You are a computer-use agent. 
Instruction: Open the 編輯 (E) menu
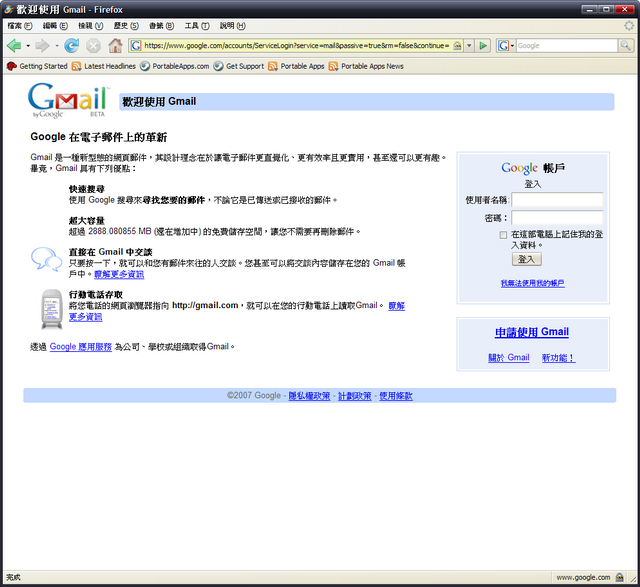click(x=55, y=26)
